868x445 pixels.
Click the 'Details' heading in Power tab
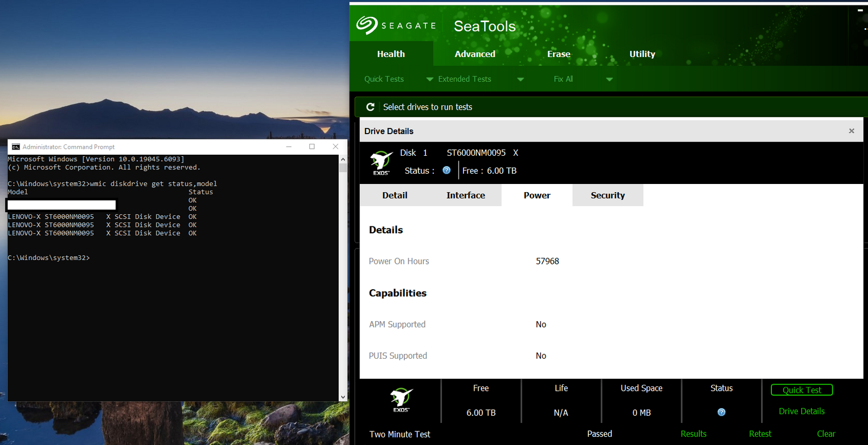coord(386,230)
